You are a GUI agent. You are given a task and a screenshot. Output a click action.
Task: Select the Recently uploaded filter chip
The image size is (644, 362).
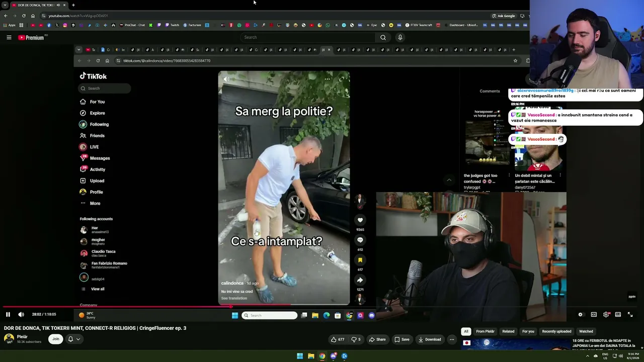point(556,331)
